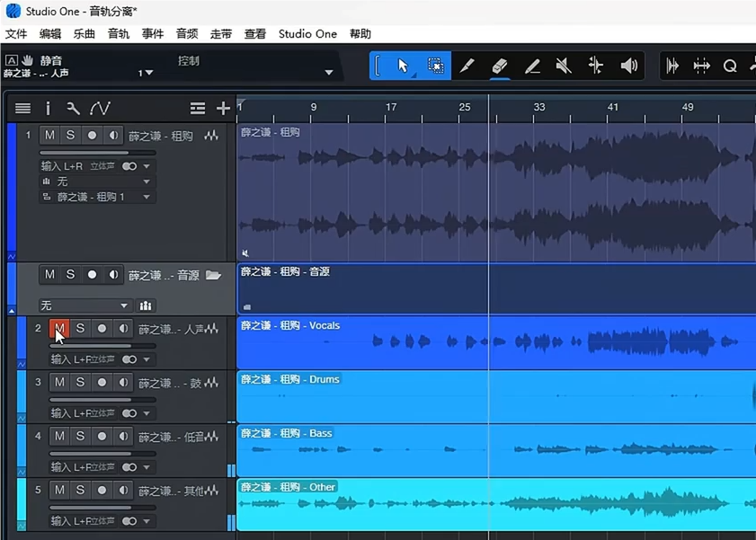Solo the Drums track 3
Image resolution: width=756 pixels, height=540 pixels.
(x=81, y=383)
